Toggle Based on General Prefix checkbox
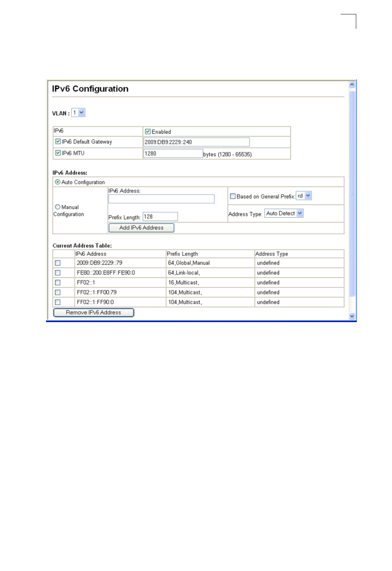 tap(233, 196)
